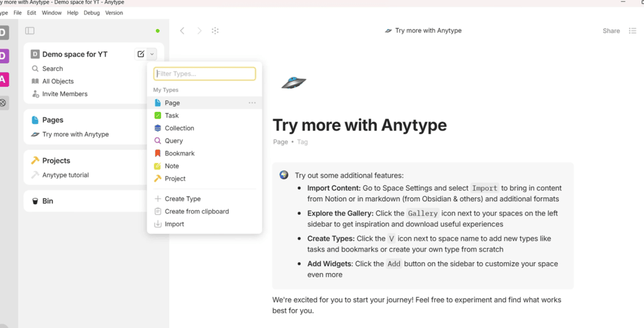Open the Version menu
Image resolution: width=644 pixels, height=328 pixels.
pos(114,13)
